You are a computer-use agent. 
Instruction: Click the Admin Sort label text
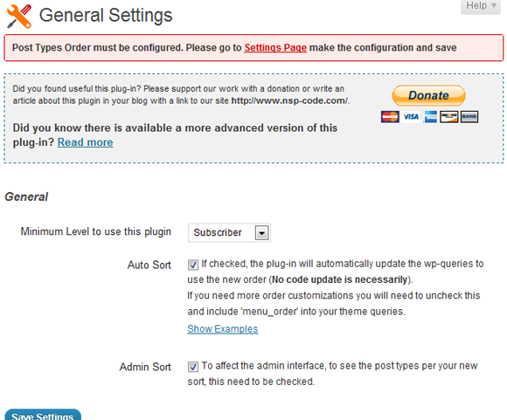coord(145,367)
